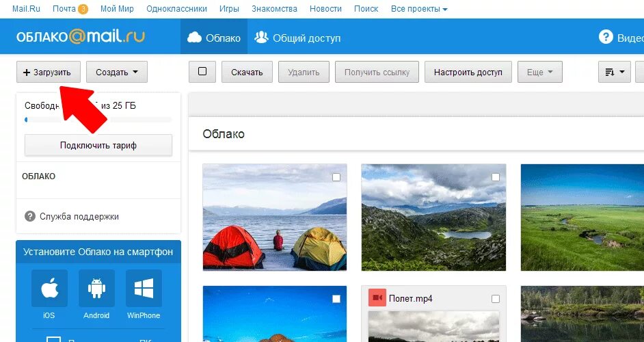
Task: Click the red video icon of Полет.mp4
Action: coord(377,298)
